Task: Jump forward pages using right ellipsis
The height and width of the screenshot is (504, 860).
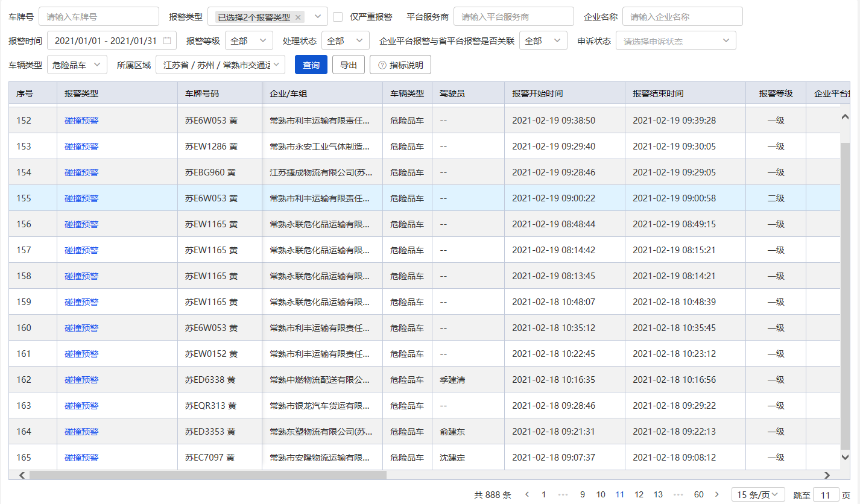Action: point(678,495)
